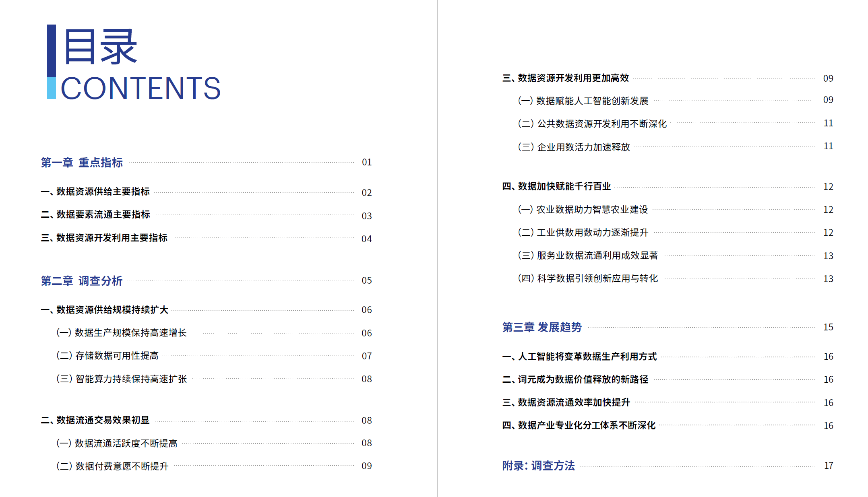This screenshot has height=497, width=868.
Task: Go to 数据加快赋能千行百业 section
Action: tap(557, 186)
